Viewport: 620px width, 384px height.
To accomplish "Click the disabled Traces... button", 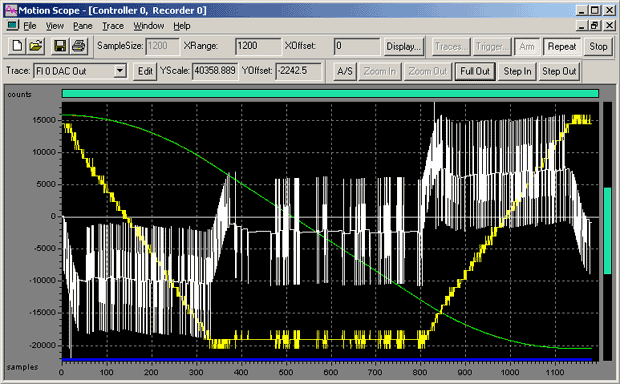I will [451, 47].
